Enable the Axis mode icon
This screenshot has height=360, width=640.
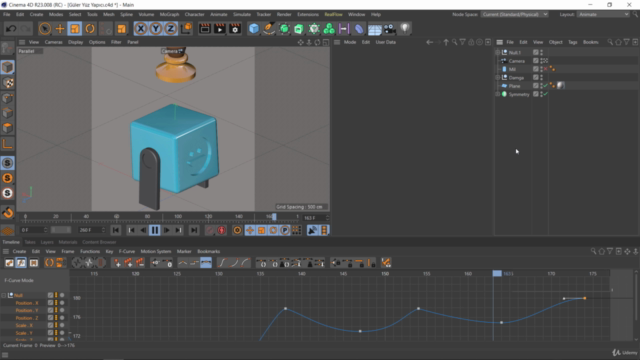[x=7, y=144]
